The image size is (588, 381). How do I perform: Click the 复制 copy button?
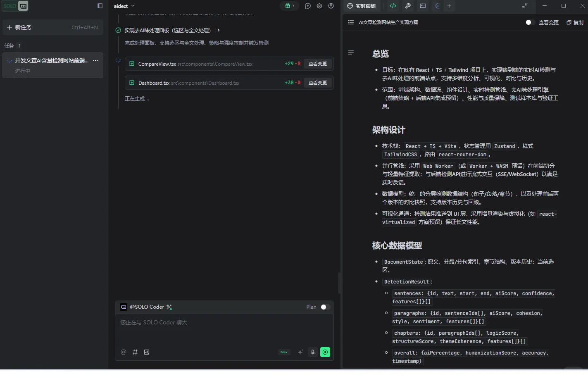(574, 23)
